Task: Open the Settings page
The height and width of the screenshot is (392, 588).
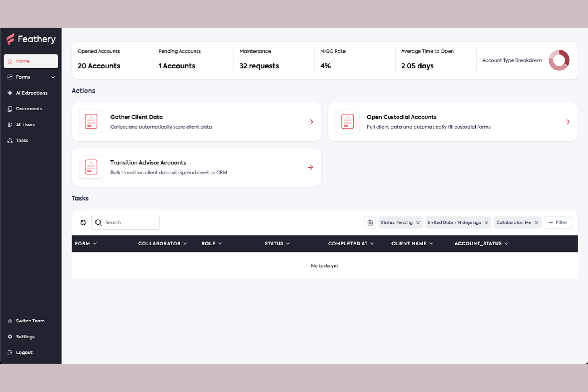Action: [25, 336]
